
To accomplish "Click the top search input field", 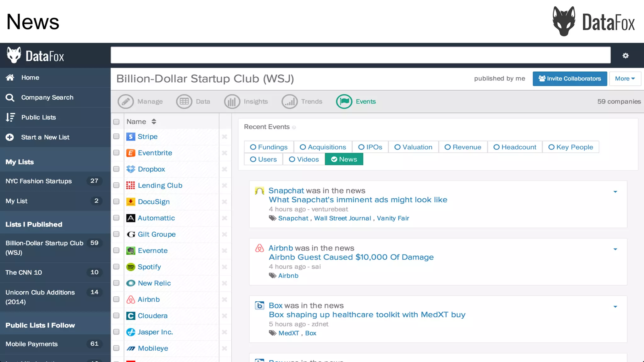I will 360,55.
